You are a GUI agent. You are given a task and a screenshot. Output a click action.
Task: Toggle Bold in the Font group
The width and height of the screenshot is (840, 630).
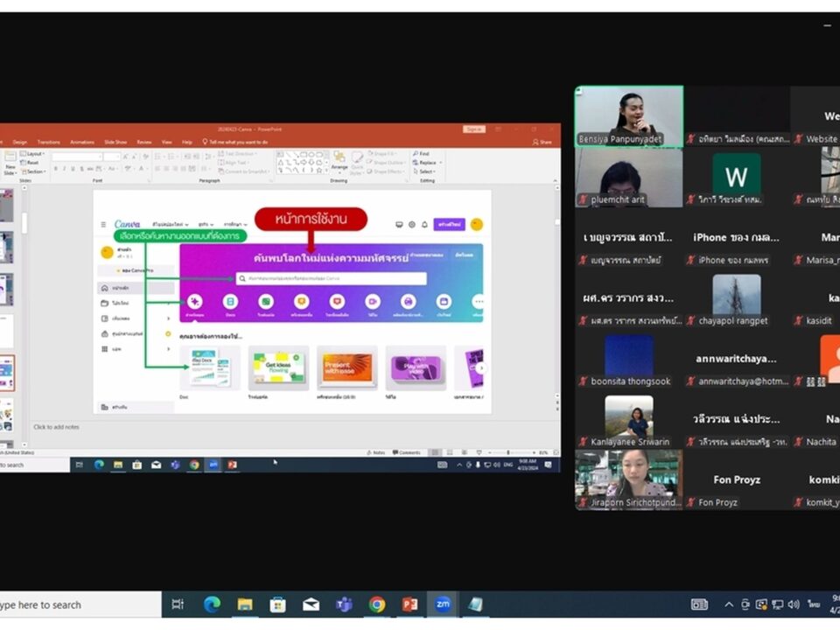[x=56, y=169]
